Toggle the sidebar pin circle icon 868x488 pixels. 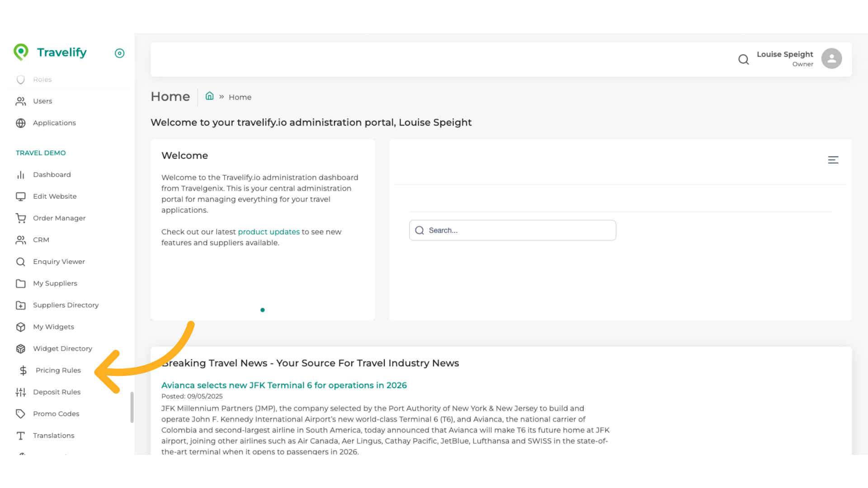[119, 53]
